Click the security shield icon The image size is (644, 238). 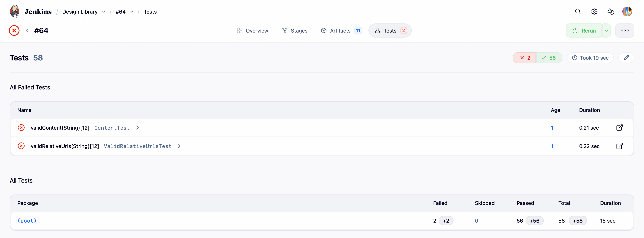[610, 12]
